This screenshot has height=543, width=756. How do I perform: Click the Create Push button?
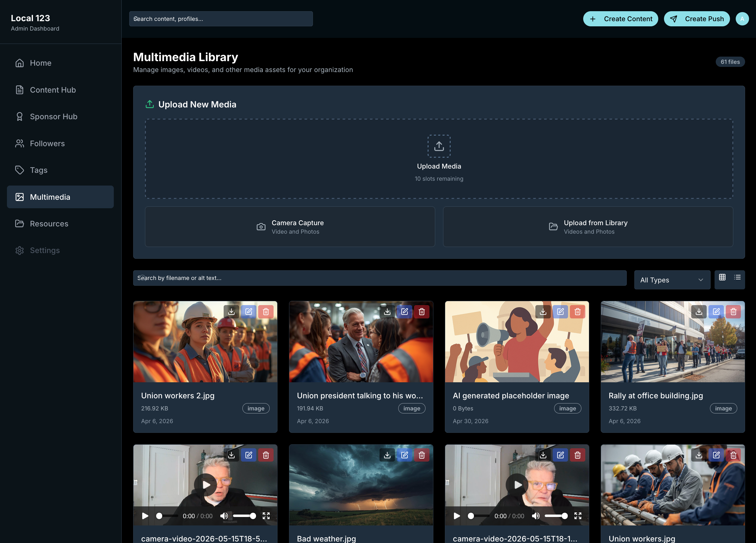[x=696, y=19]
